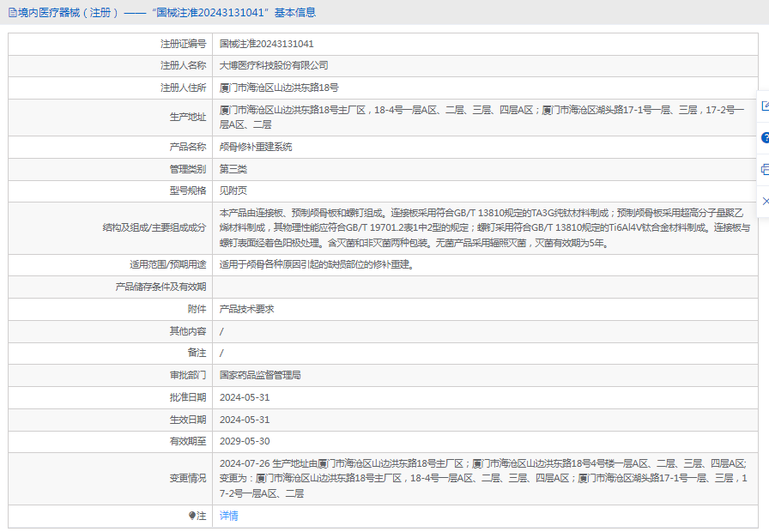Click the document icon before the page title
Screen dimensions: 769x532
12,13
